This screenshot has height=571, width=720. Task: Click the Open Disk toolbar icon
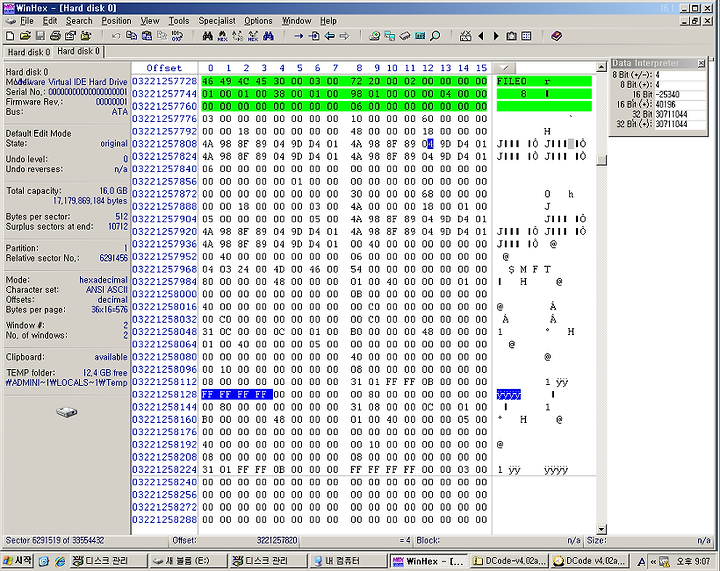(x=375, y=36)
